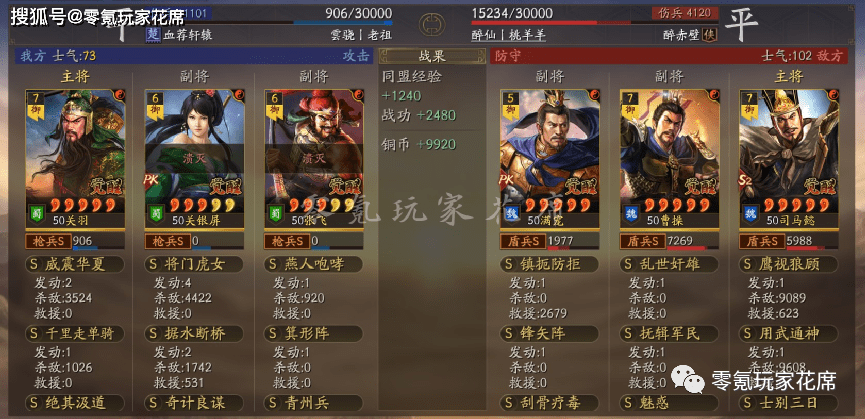Select the 攻击 header on our side
The image size is (865, 419).
pyautogui.click(x=356, y=56)
